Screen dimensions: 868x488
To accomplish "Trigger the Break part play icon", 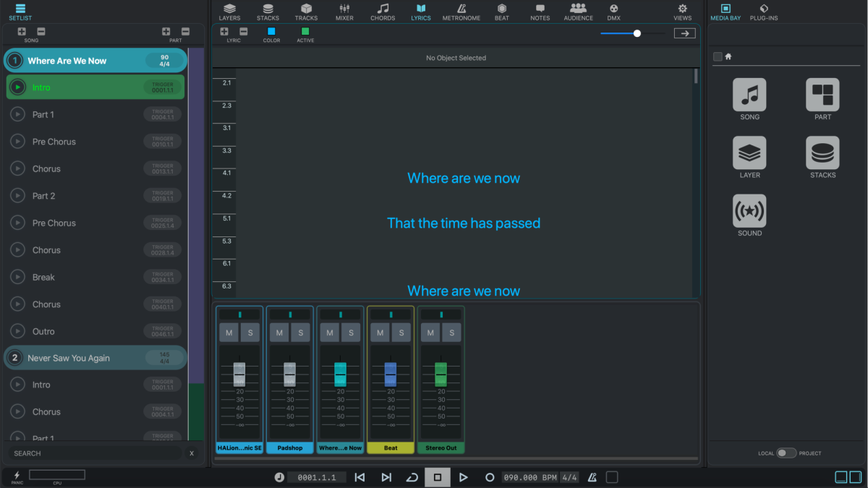I will pyautogui.click(x=17, y=277).
